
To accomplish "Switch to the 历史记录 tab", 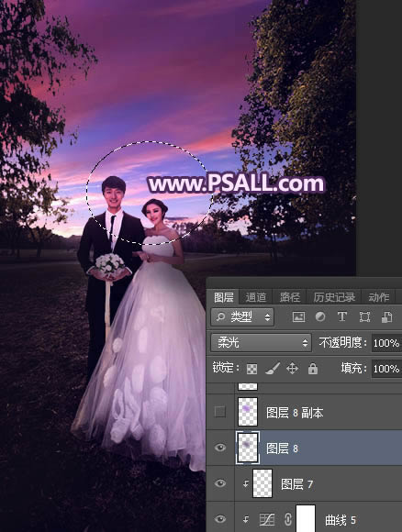I will pos(334,297).
